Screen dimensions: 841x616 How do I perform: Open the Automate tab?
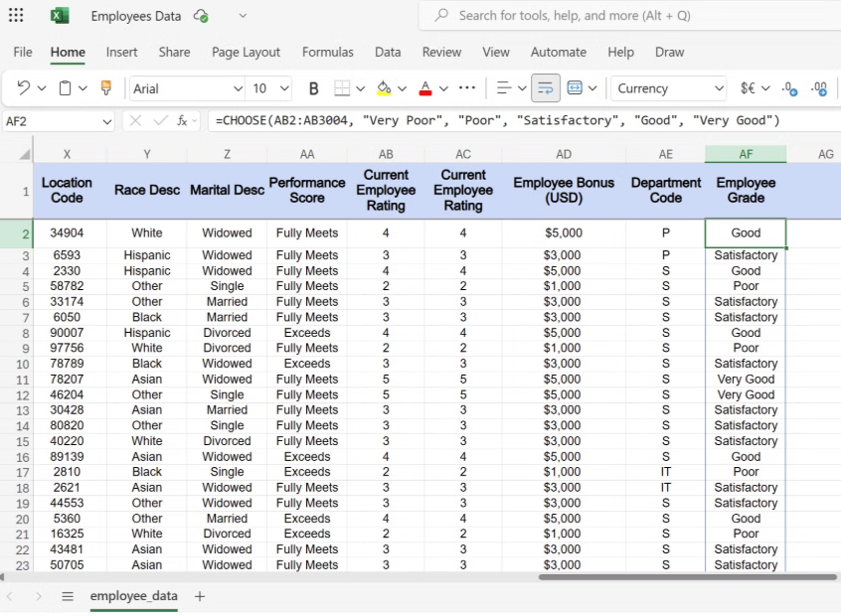[x=559, y=52]
